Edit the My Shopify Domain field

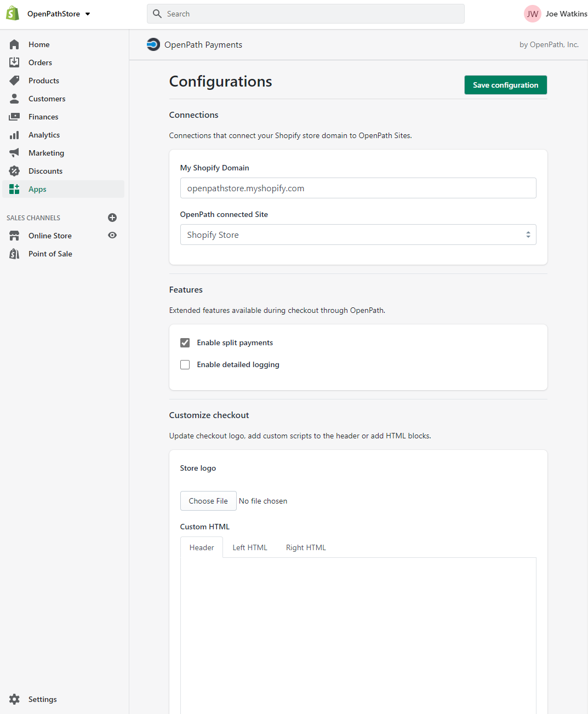pyautogui.click(x=358, y=188)
